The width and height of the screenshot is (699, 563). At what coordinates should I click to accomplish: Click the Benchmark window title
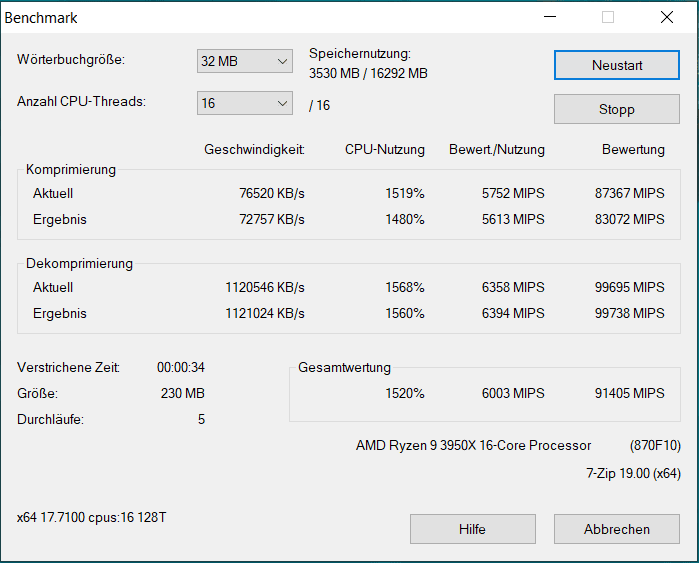coord(41,18)
